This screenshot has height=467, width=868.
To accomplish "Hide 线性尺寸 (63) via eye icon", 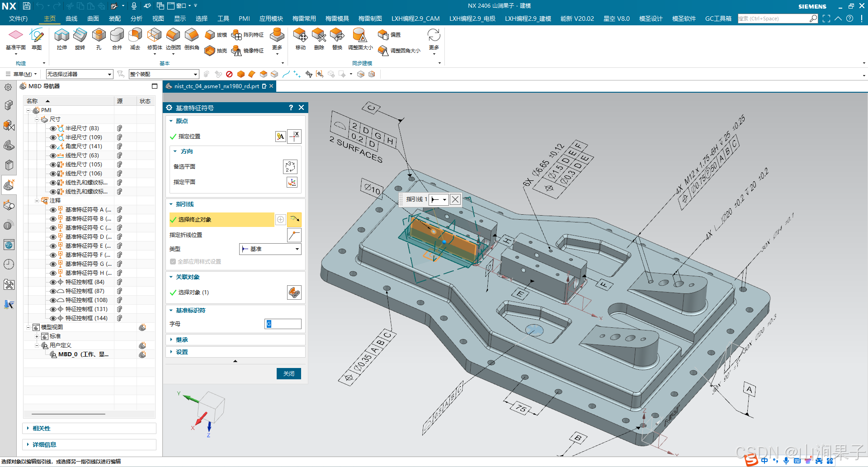I will [53, 156].
